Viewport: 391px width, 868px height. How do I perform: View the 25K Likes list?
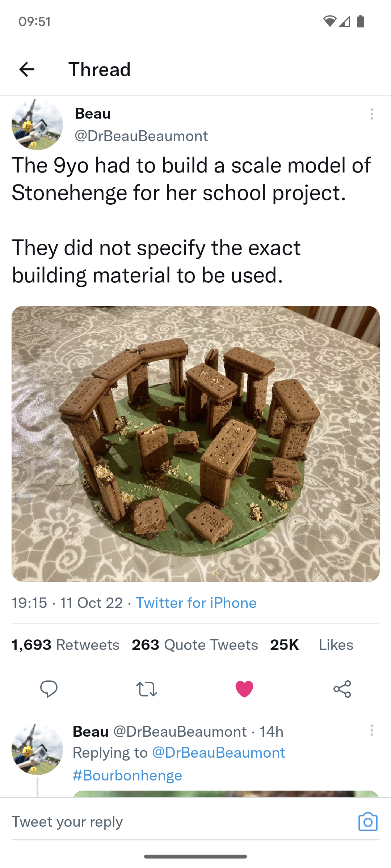pyautogui.click(x=311, y=645)
